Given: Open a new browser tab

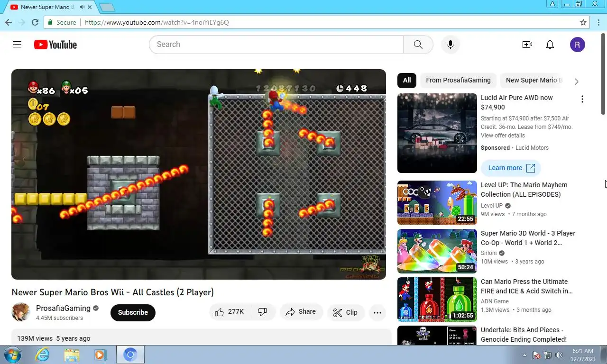Looking at the screenshot, I should point(107,8).
